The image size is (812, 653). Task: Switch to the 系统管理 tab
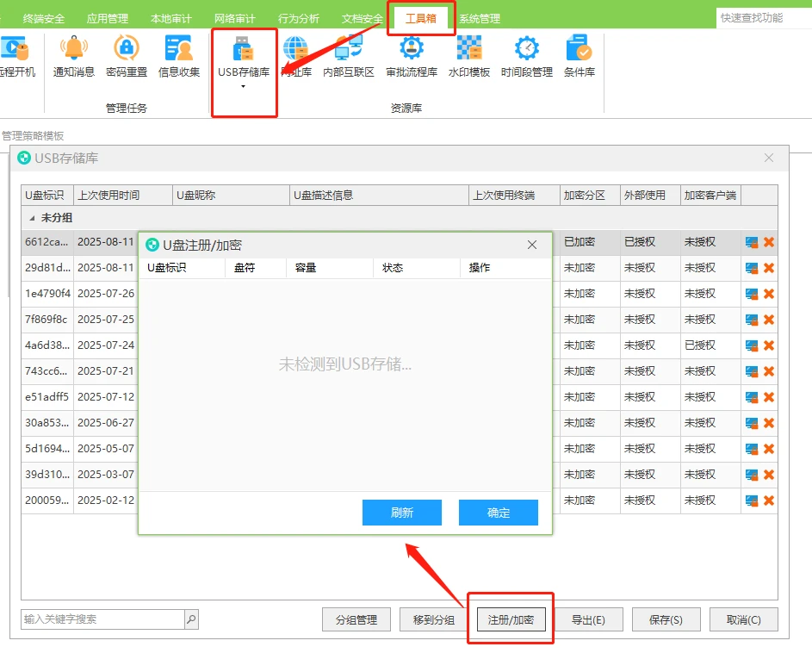click(x=480, y=19)
